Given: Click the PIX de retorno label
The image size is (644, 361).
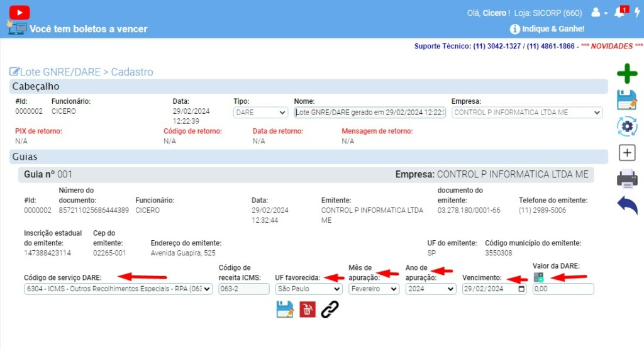Looking at the screenshot, I should click(38, 131).
